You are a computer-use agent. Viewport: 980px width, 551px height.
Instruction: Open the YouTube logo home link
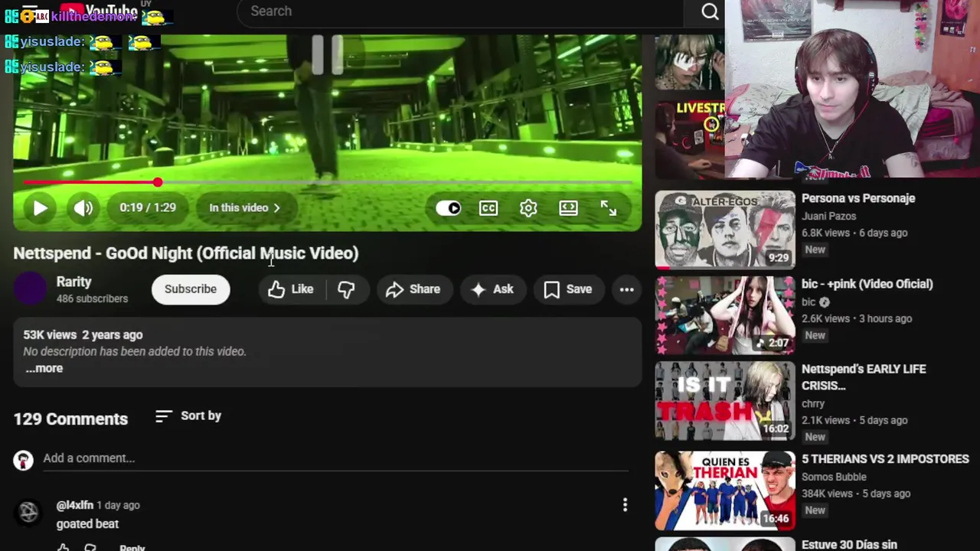[x=100, y=9]
